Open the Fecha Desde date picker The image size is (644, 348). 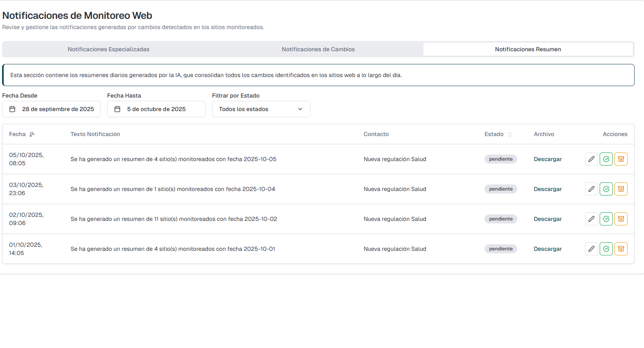51,109
